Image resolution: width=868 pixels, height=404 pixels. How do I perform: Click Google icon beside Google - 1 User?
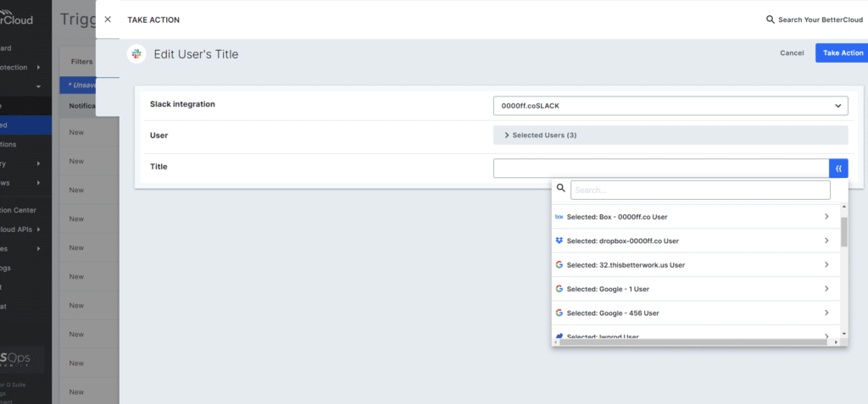click(x=559, y=288)
